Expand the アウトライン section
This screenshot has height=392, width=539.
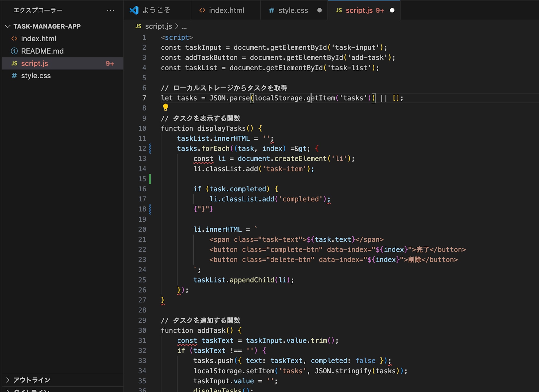pyautogui.click(x=8, y=380)
